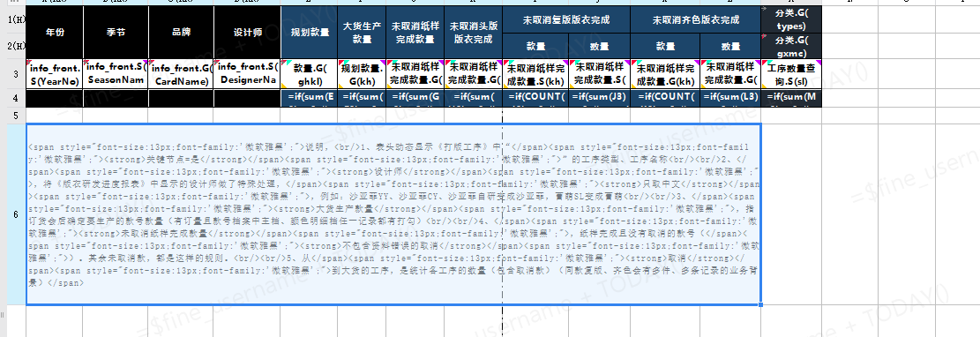Image resolution: width=980 pixels, height=337 pixels.
Task: Select the =if(sum(L3) formula cell
Action: (730, 98)
